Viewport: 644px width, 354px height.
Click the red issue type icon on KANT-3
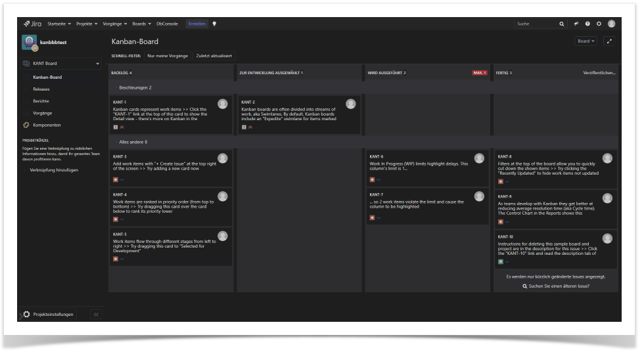click(116, 180)
